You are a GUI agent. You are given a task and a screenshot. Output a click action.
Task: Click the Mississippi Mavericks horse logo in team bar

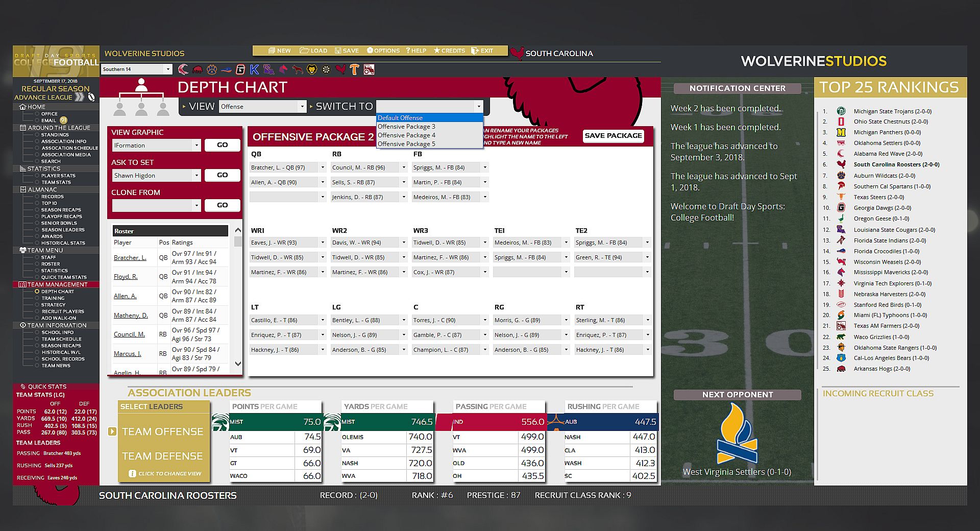pos(283,69)
